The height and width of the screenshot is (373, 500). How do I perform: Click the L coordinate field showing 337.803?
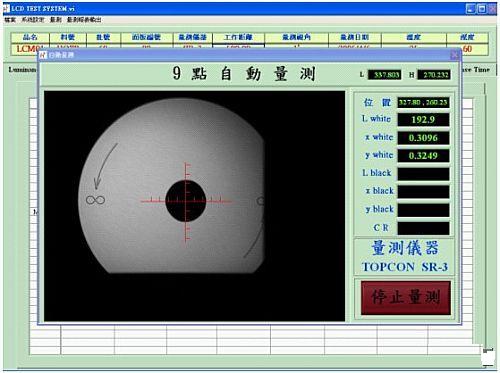384,75
